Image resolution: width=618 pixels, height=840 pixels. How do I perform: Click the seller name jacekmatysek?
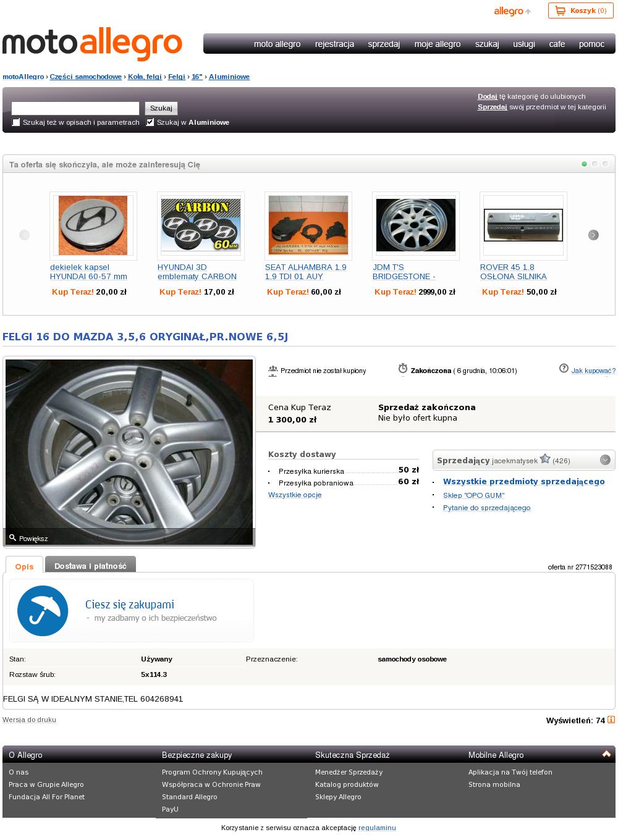click(x=515, y=461)
